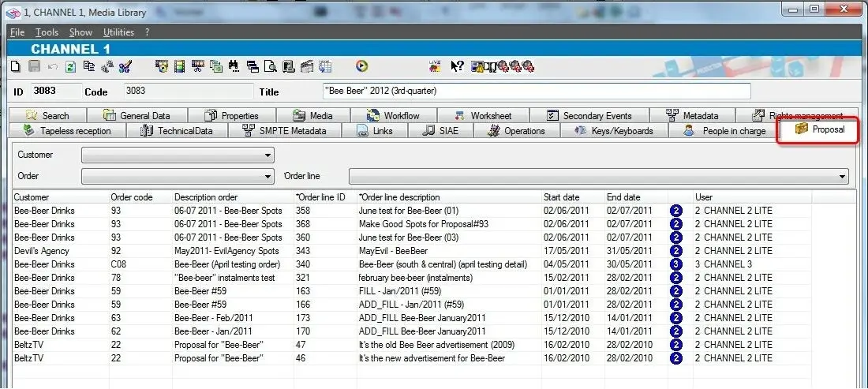
Task: Click the Copy pages toolbar icon
Action: pos(88,66)
